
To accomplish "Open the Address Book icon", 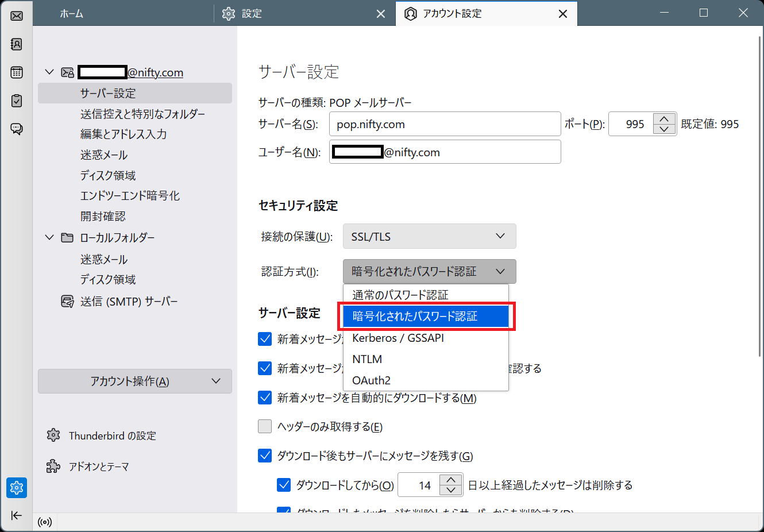I will coord(17,44).
